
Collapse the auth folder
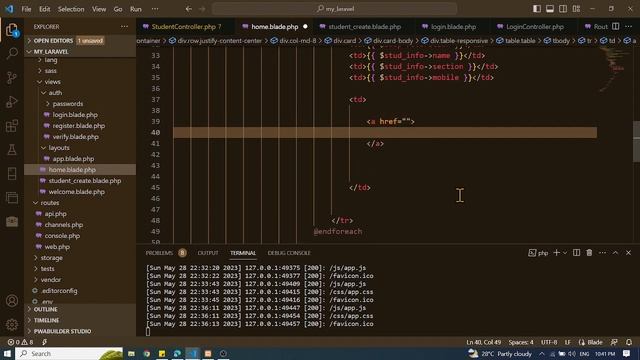coord(56,93)
